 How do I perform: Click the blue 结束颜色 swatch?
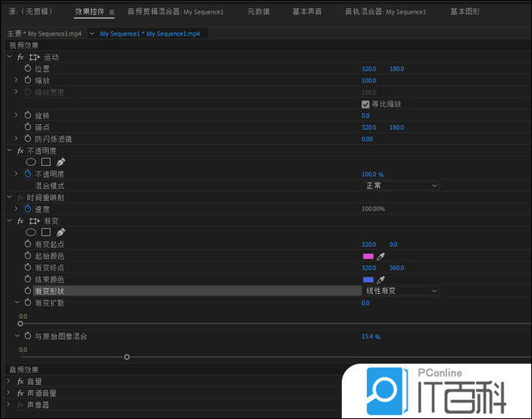point(368,280)
